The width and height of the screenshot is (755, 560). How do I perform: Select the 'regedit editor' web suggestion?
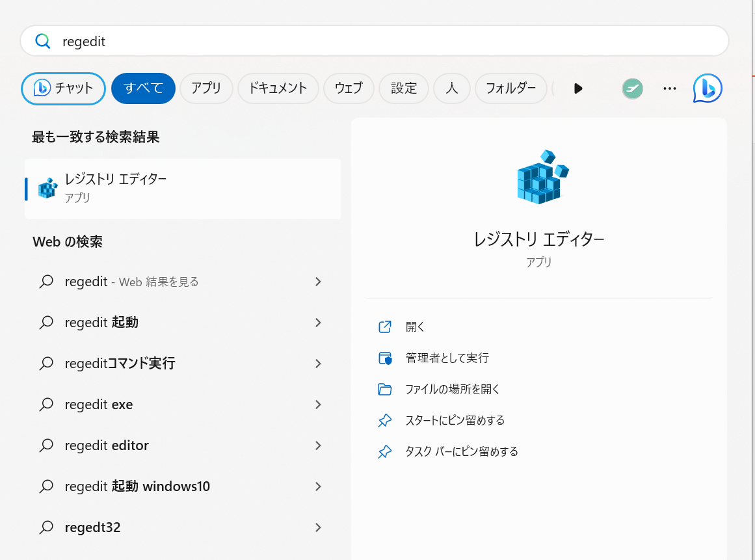point(183,446)
